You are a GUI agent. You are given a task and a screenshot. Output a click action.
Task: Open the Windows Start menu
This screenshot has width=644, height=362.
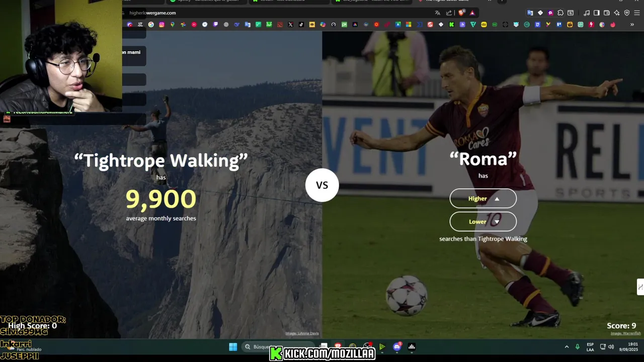(x=233, y=347)
